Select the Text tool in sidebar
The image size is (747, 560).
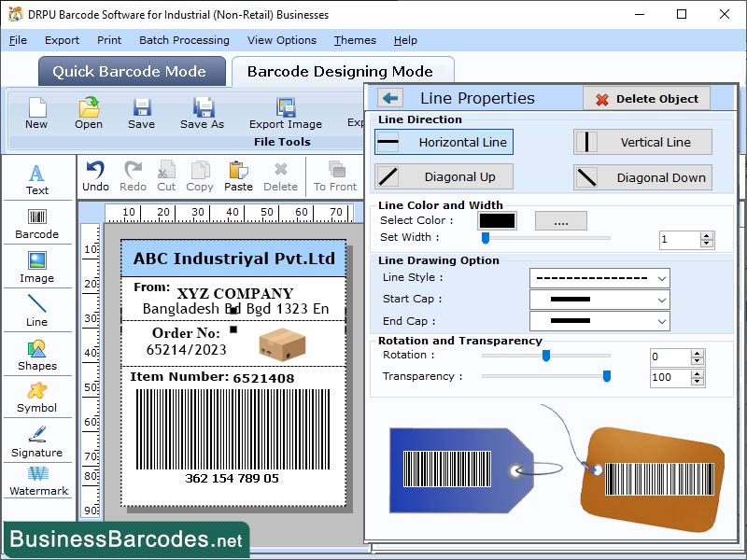tap(37, 180)
